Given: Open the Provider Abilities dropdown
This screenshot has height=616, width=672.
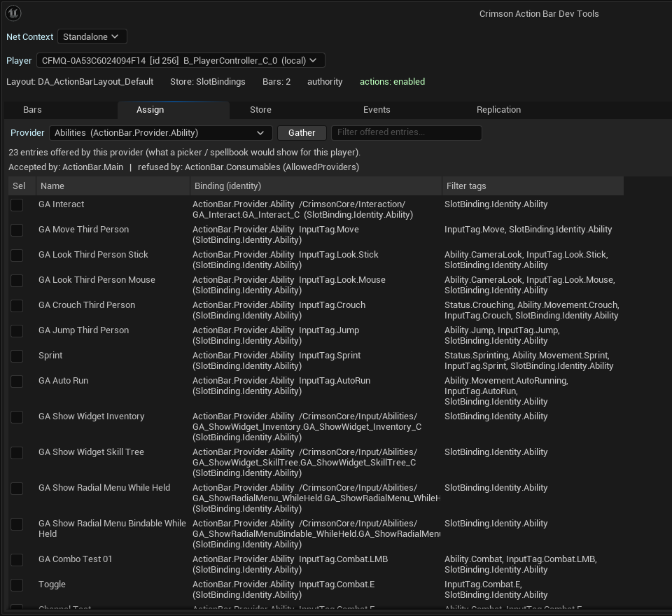Looking at the screenshot, I should pos(161,133).
